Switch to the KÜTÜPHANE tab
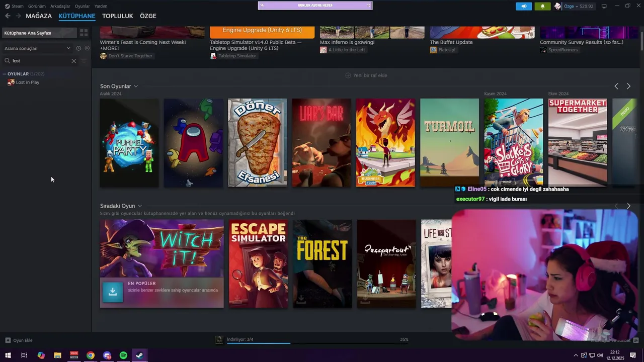This screenshot has height=362, width=644. coord(77,16)
